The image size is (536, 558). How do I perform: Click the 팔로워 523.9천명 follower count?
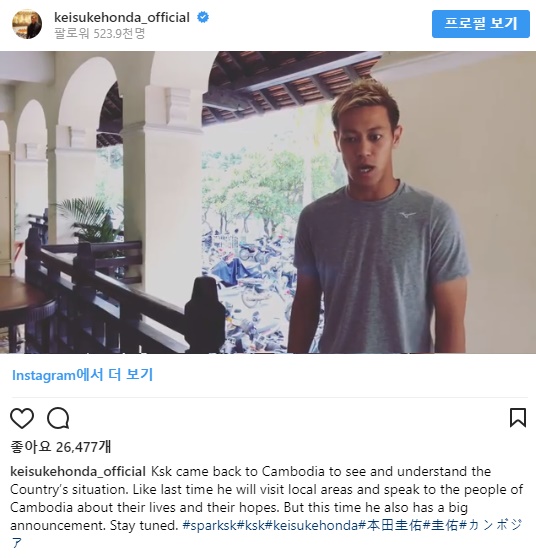tap(100, 33)
